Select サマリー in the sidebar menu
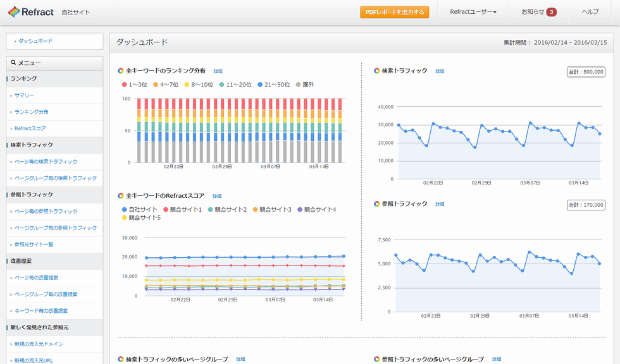The height and width of the screenshot is (364, 620). [24, 95]
